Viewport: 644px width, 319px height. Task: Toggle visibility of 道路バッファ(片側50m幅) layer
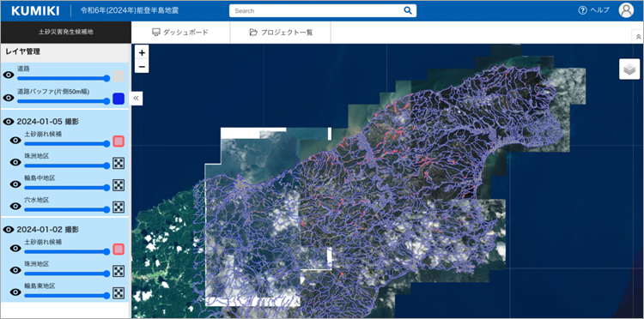pos(9,98)
